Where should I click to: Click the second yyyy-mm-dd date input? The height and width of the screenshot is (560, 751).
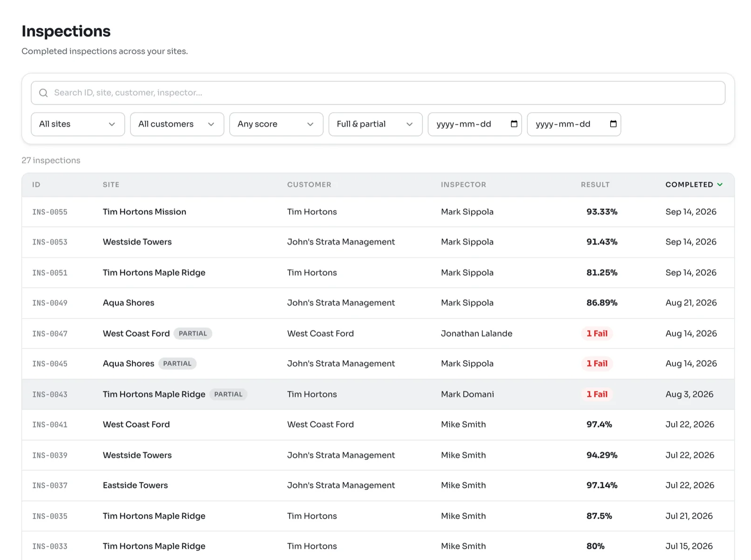point(574,124)
